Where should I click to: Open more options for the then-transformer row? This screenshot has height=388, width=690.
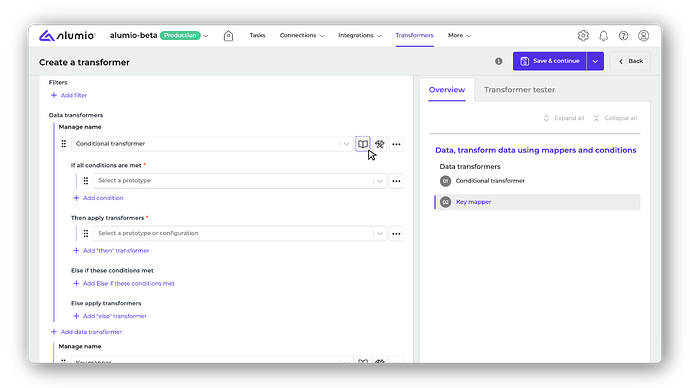pyautogui.click(x=396, y=234)
